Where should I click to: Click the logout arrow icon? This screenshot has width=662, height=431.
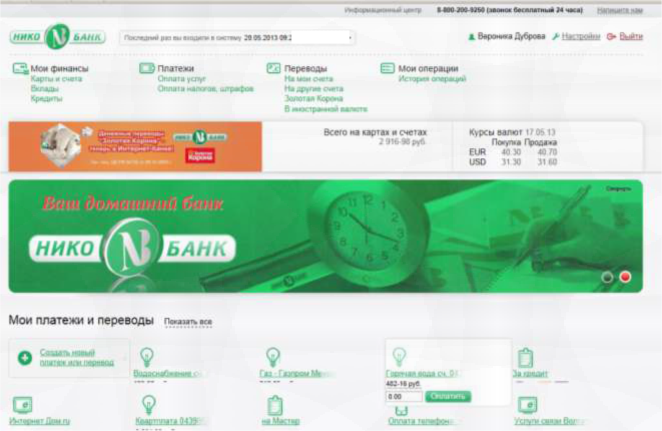[611, 37]
